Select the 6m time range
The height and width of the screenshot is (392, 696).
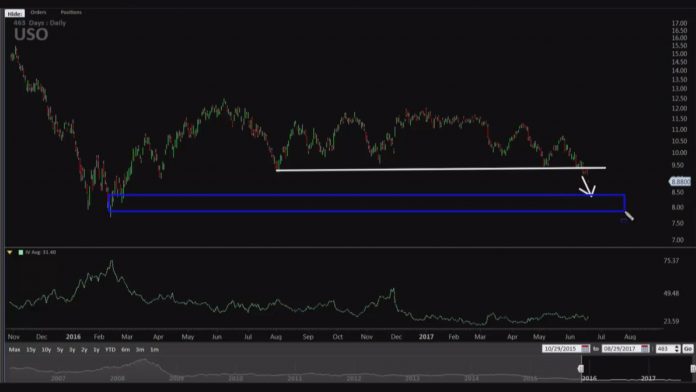[126, 350]
